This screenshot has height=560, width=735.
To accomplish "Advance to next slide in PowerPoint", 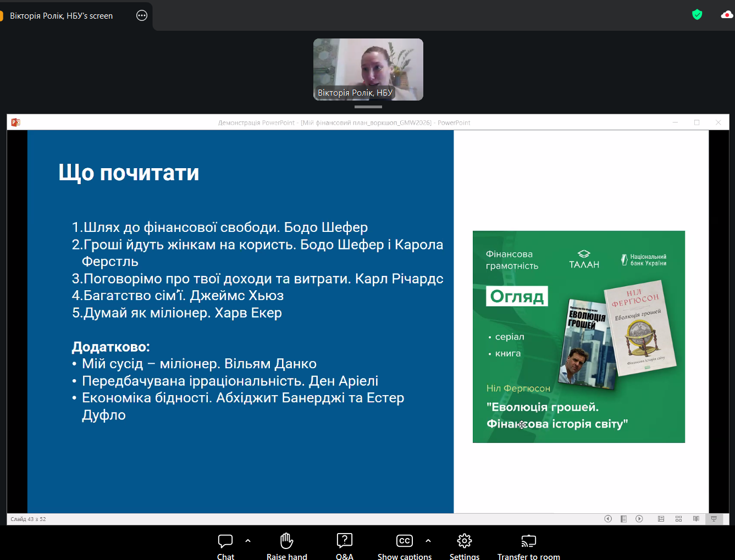I will pyautogui.click(x=639, y=519).
